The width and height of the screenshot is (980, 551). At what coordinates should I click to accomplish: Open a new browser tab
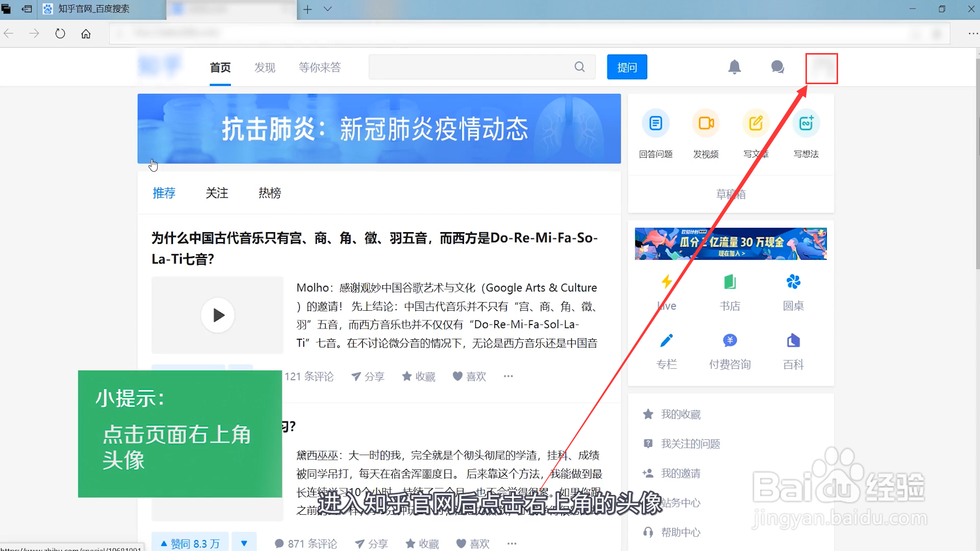pyautogui.click(x=307, y=9)
